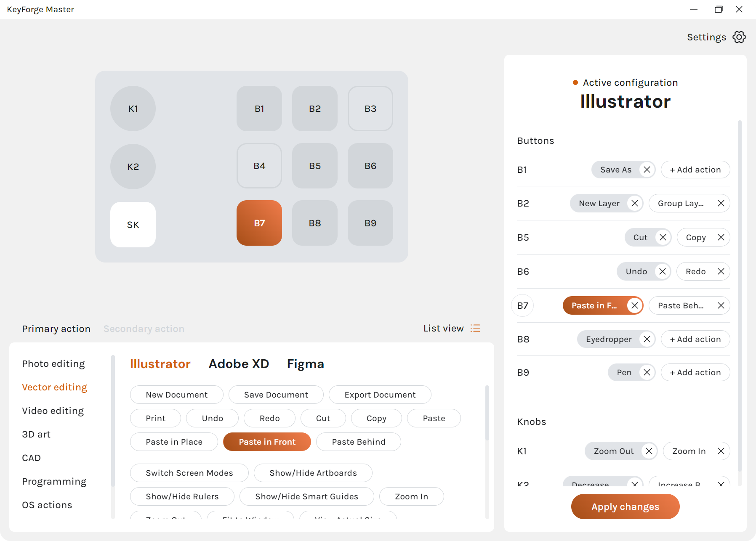Image resolution: width=756 pixels, height=541 pixels.
Task: Switch to List view icon
Action: point(475,328)
